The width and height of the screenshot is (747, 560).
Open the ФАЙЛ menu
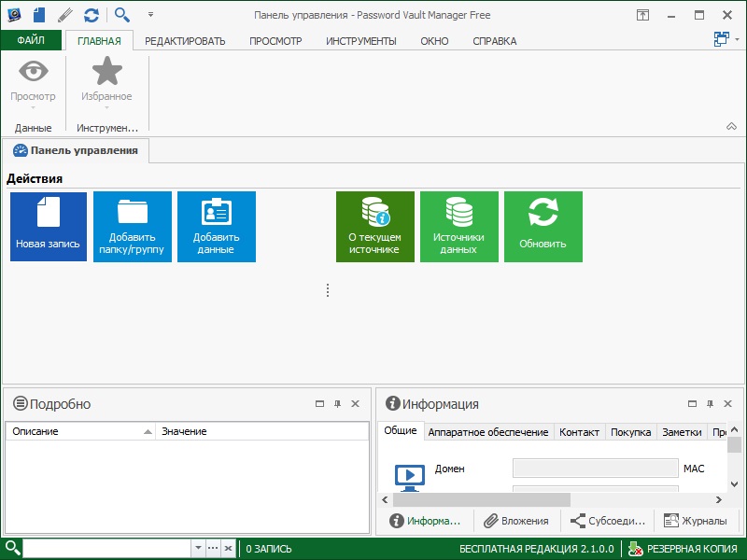31,40
